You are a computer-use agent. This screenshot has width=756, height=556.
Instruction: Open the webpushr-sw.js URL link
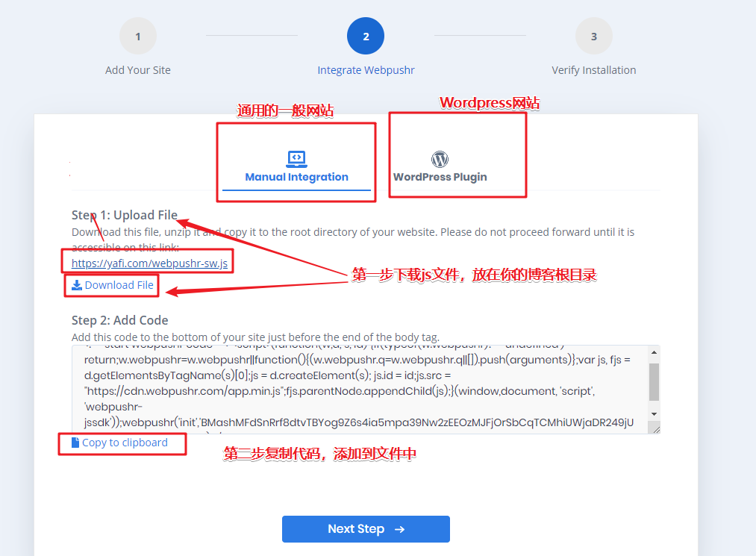[x=149, y=263]
